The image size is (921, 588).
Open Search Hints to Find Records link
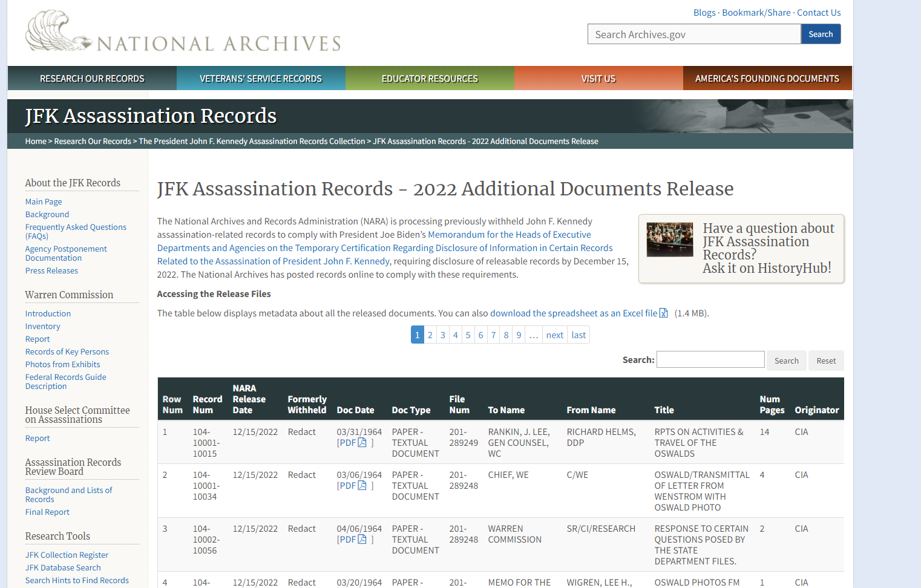point(77,581)
